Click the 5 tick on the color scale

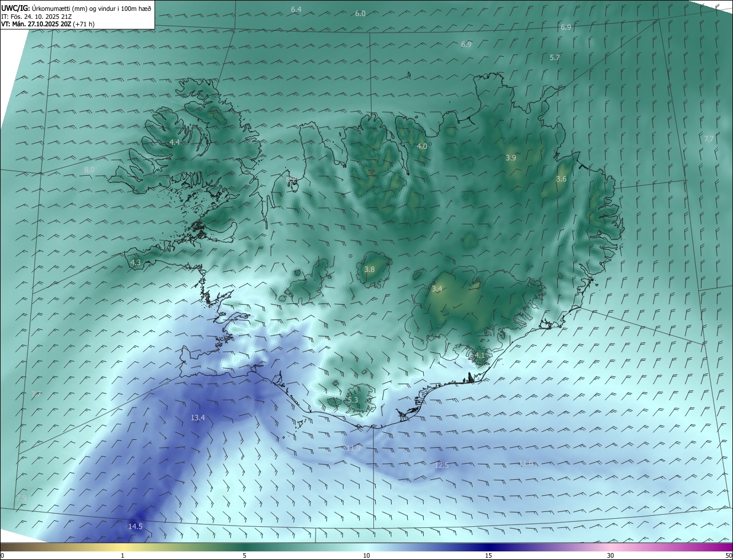(x=245, y=556)
